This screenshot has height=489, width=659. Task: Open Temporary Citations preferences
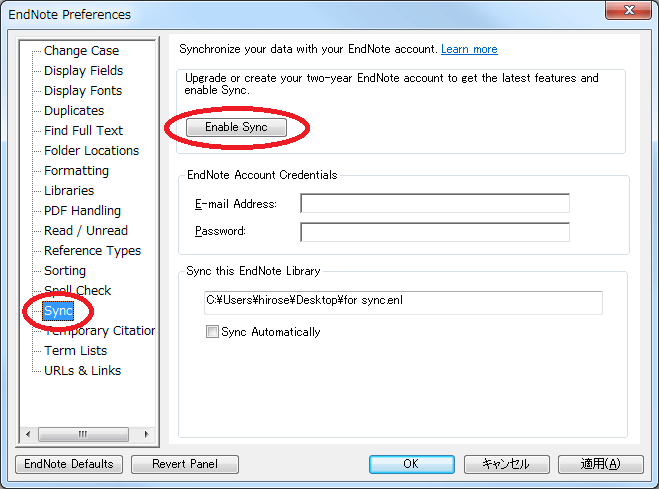point(100,331)
